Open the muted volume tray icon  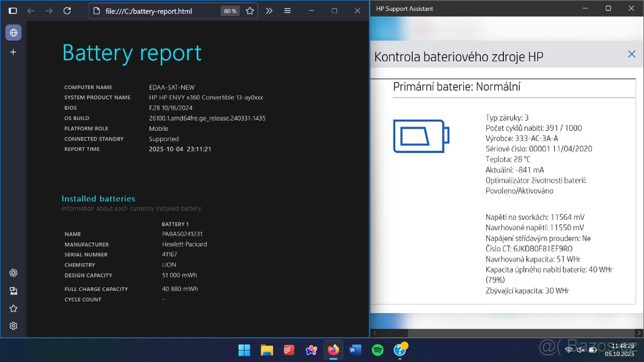click(x=580, y=350)
